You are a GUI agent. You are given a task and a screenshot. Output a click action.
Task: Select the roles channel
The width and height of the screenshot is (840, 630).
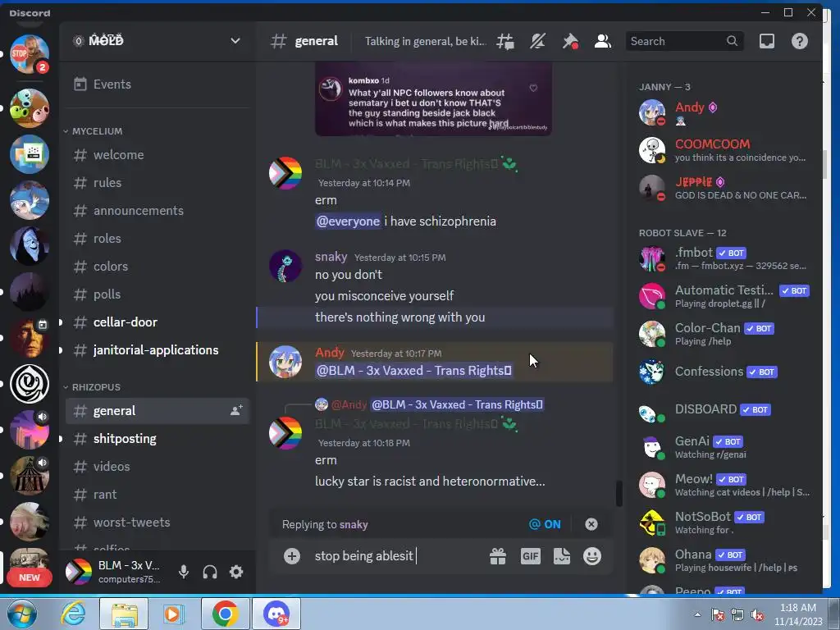[x=157, y=239]
